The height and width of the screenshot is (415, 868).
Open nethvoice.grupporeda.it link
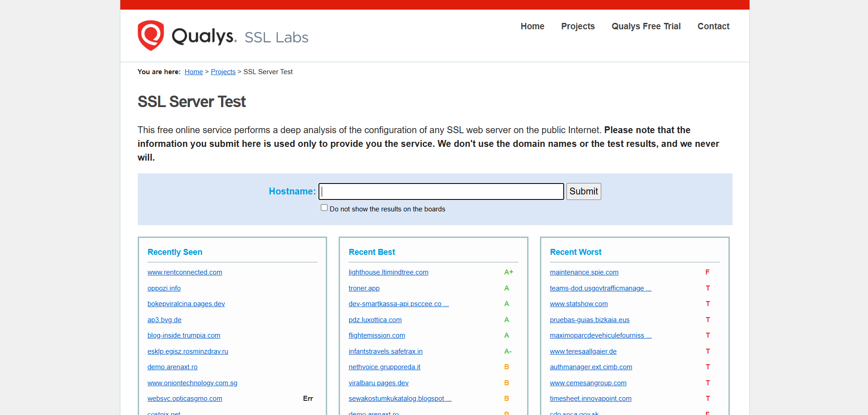tap(384, 367)
